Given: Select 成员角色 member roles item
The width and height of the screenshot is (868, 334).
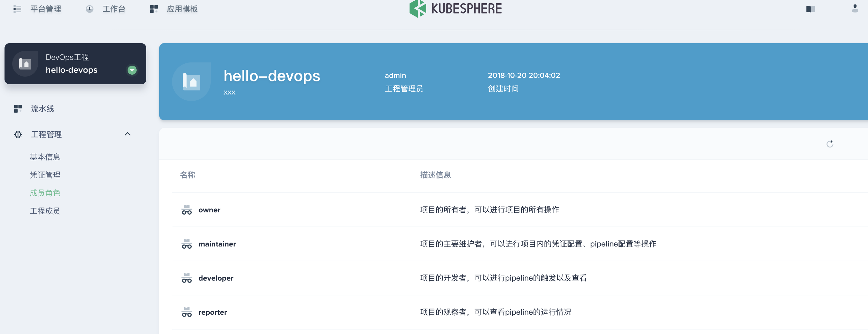Looking at the screenshot, I should tap(45, 193).
